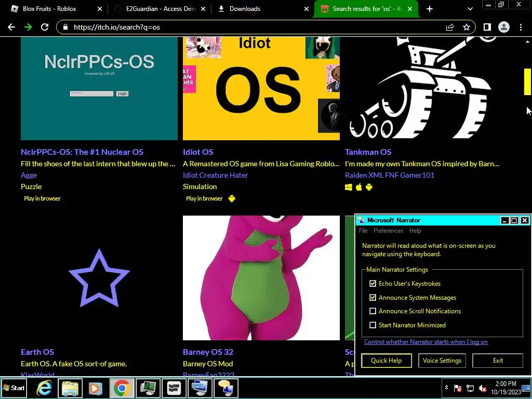
Task: Open the Idiot OS title link
Action: (198, 152)
